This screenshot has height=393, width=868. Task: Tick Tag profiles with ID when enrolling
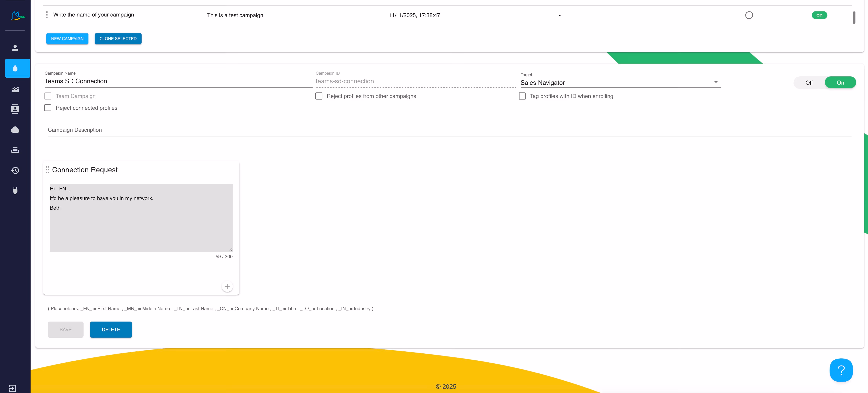click(522, 96)
